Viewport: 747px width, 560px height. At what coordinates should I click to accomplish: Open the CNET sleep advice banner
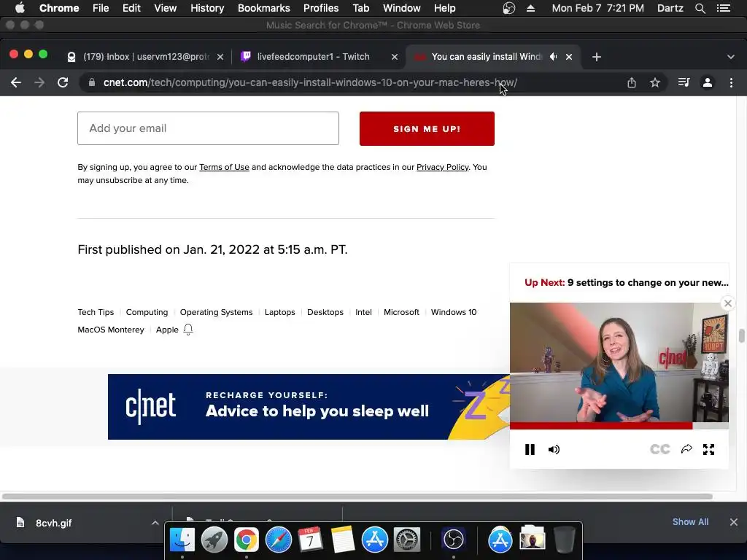(x=309, y=407)
